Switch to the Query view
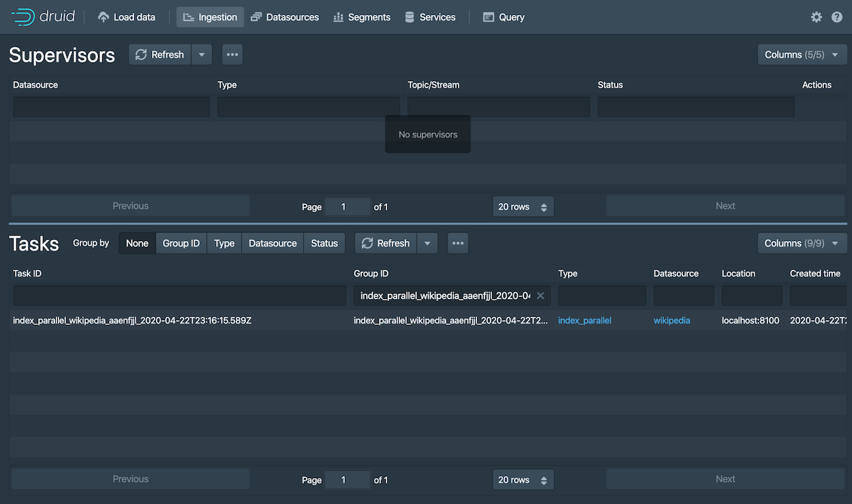 (x=504, y=17)
